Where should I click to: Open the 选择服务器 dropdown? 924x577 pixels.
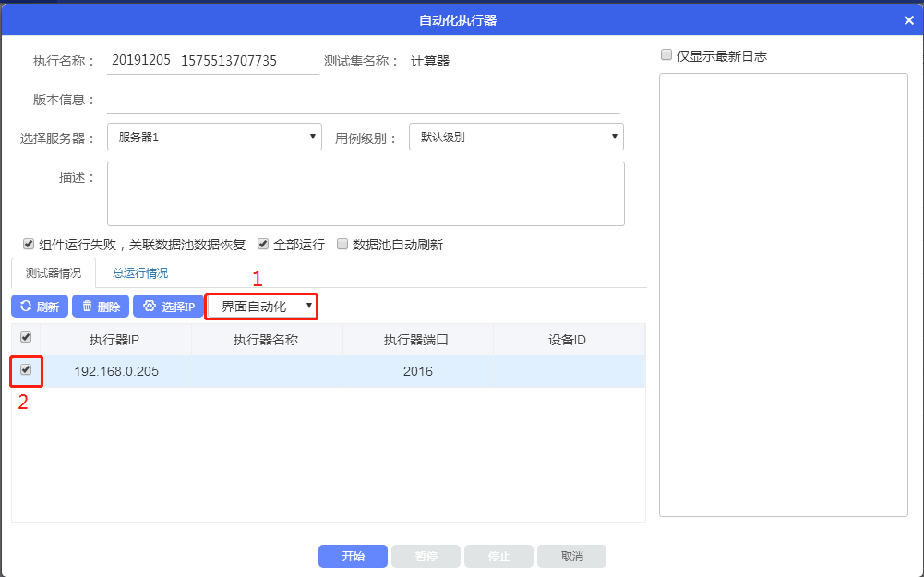pos(214,138)
